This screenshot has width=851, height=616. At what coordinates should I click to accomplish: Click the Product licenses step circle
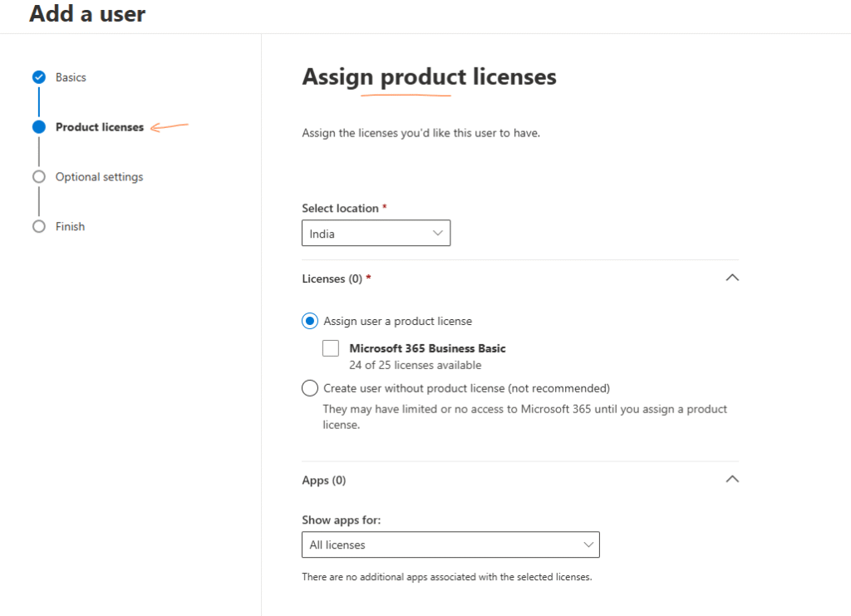tap(38, 127)
